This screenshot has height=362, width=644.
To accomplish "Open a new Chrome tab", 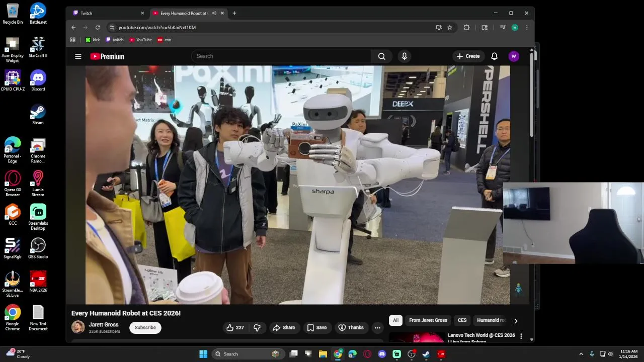I will [234, 13].
